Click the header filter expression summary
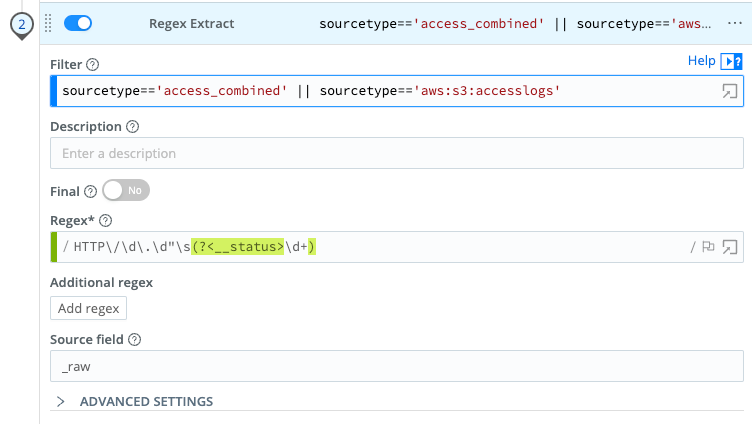Viewport: 752px width, 424px height. [515, 24]
